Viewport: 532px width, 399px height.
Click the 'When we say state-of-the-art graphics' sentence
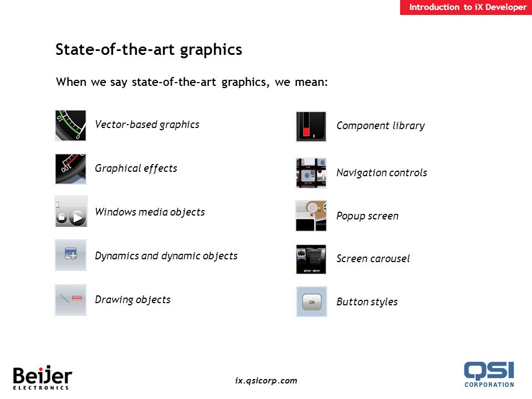[192, 82]
